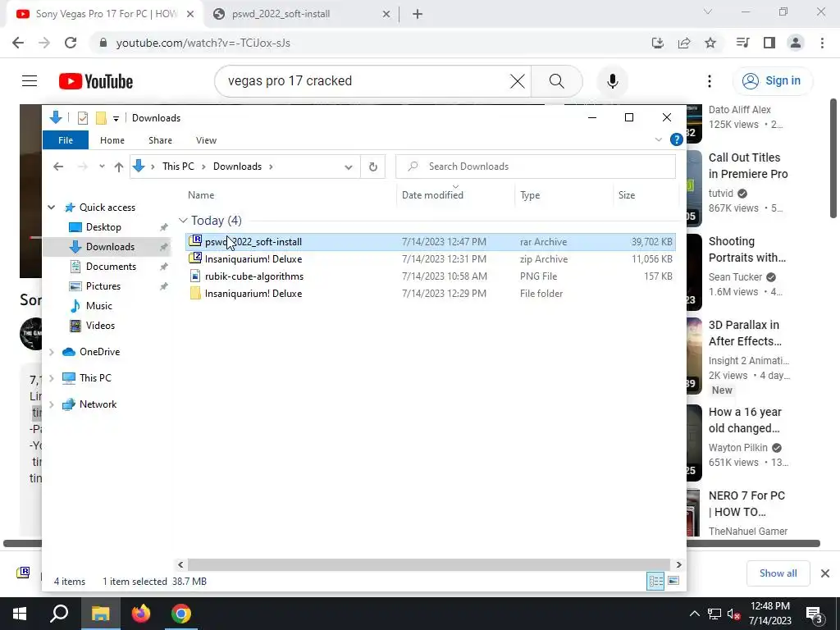
Task: Click the Chrome share page icon
Action: (684, 43)
